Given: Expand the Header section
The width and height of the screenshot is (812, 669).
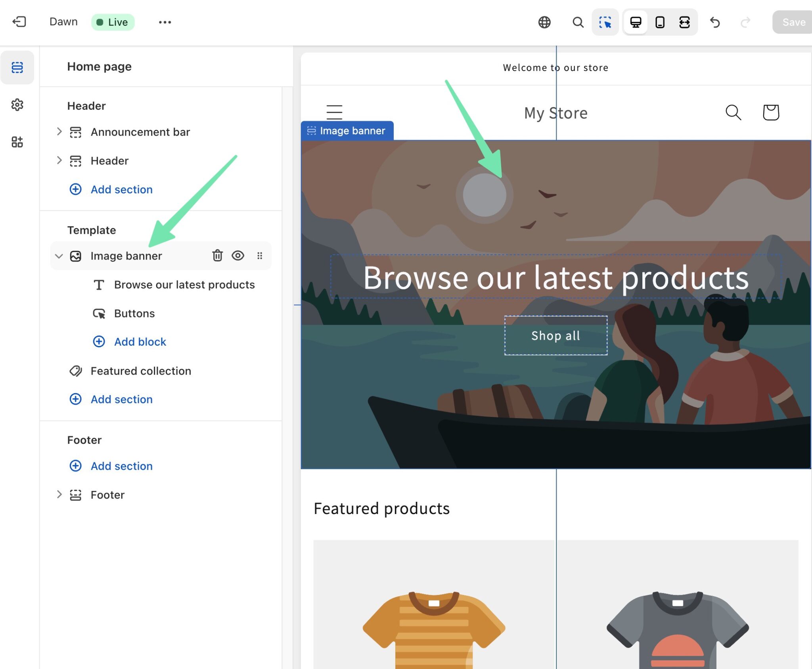Looking at the screenshot, I should (59, 161).
